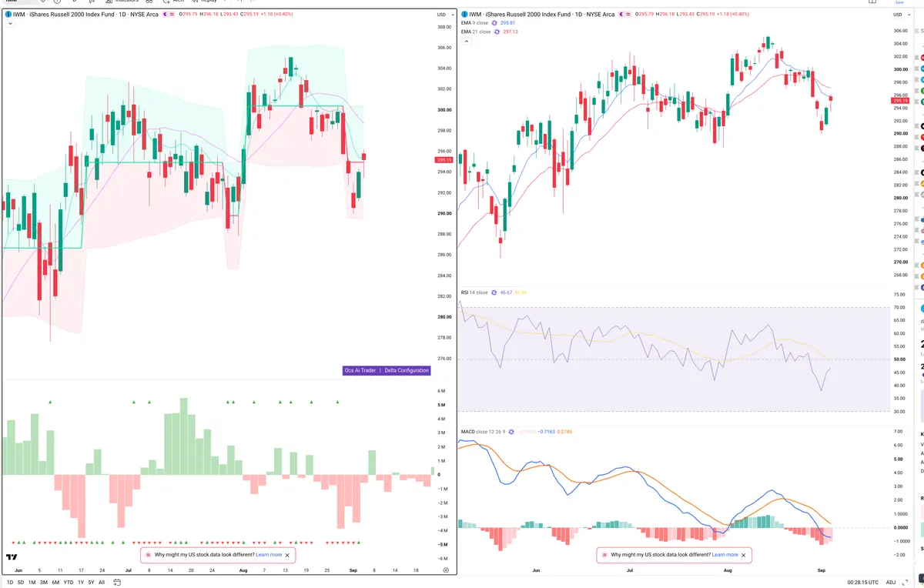Select the All time range

pyautogui.click(x=102, y=583)
